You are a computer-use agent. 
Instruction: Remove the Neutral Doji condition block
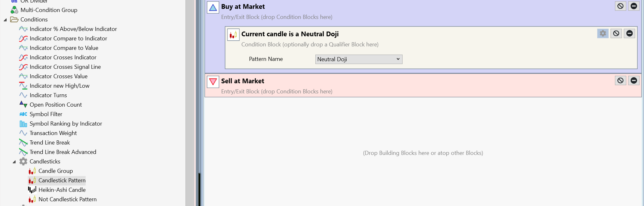629,33
